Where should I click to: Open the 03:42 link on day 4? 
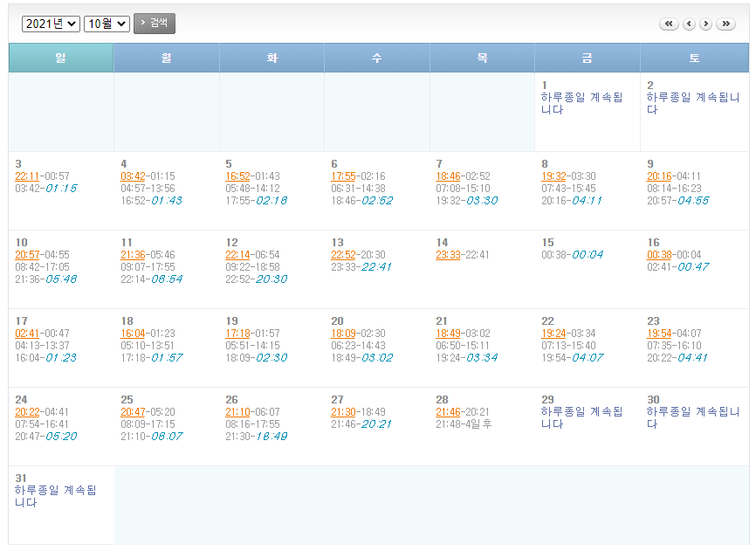tap(133, 176)
